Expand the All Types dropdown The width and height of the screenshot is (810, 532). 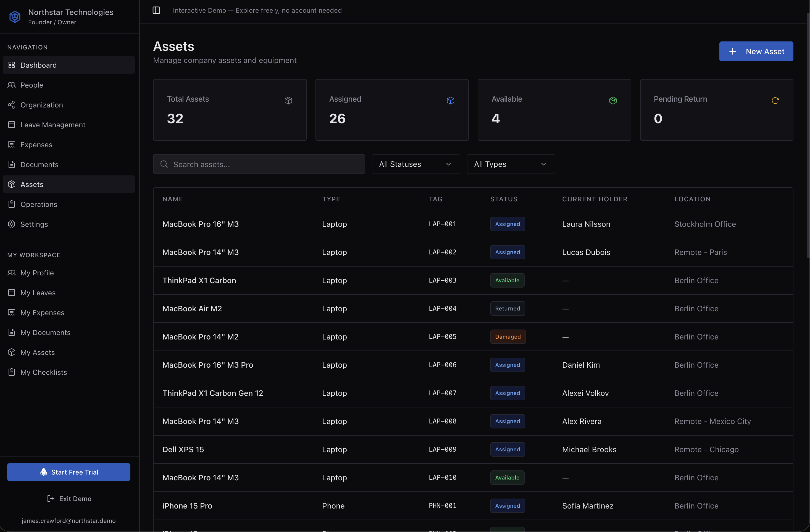coord(511,164)
